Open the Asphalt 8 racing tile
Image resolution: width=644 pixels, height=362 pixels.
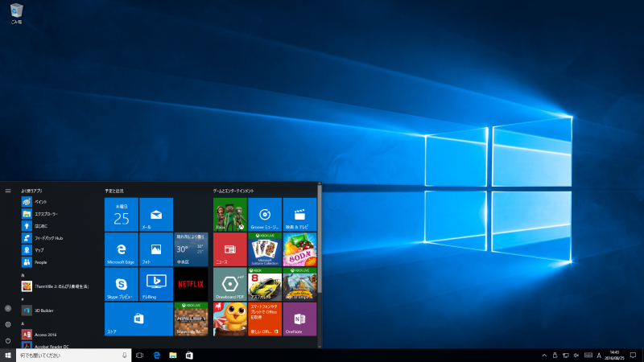[x=265, y=284]
